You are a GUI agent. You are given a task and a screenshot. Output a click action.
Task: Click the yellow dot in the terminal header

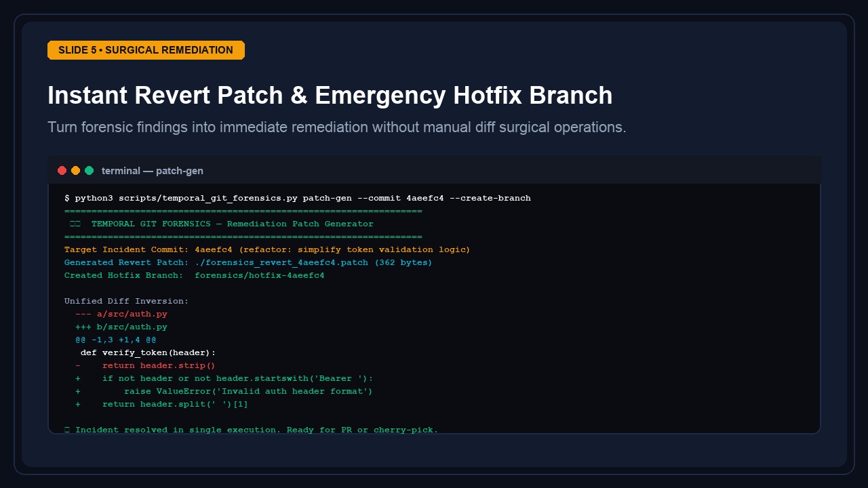[x=75, y=171]
